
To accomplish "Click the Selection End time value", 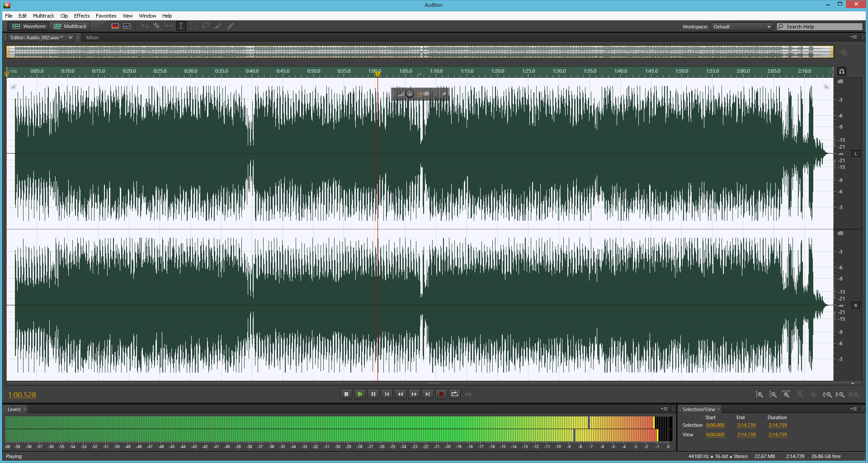I will tap(746, 426).
